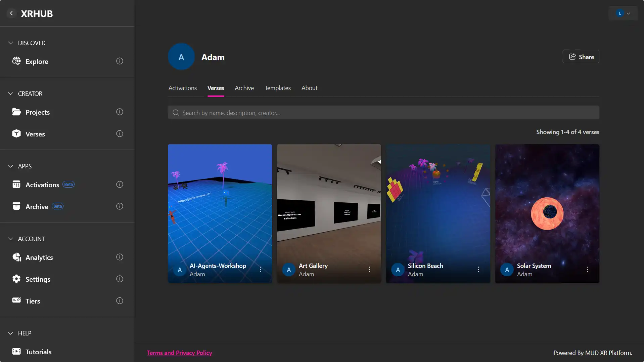Click the Share button
Image resolution: width=644 pixels, height=362 pixels.
[581, 57]
